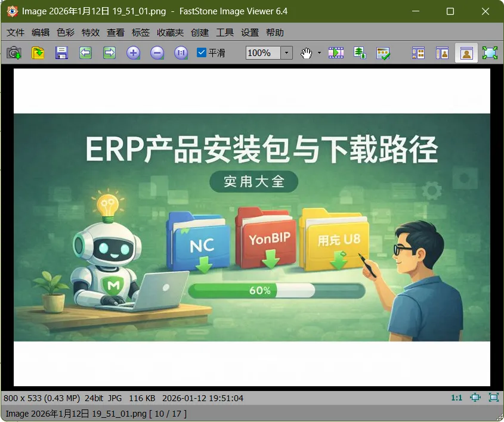This screenshot has height=422, width=504.
Task: Maximize the FastStone window
Action: coord(450,11)
